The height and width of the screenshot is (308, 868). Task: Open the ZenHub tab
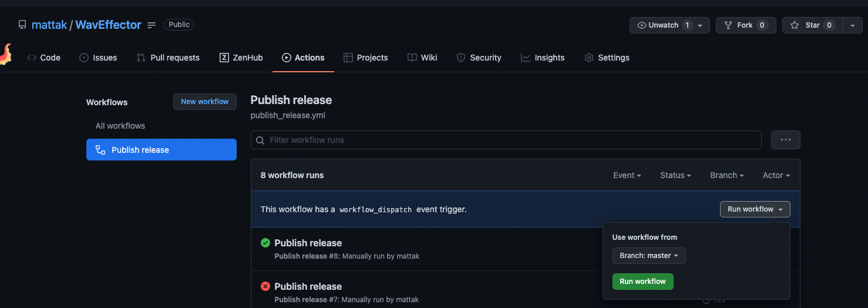coord(241,58)
